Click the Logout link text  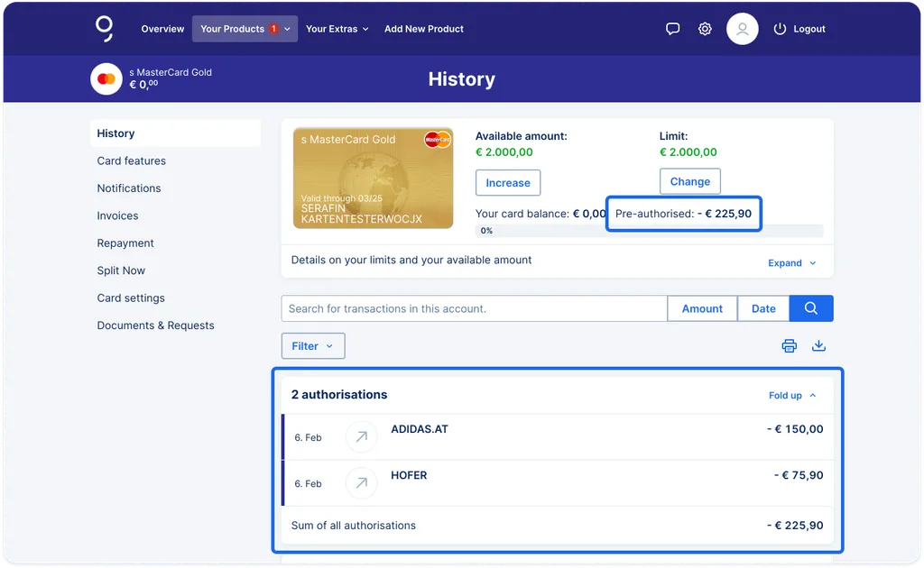809,29
